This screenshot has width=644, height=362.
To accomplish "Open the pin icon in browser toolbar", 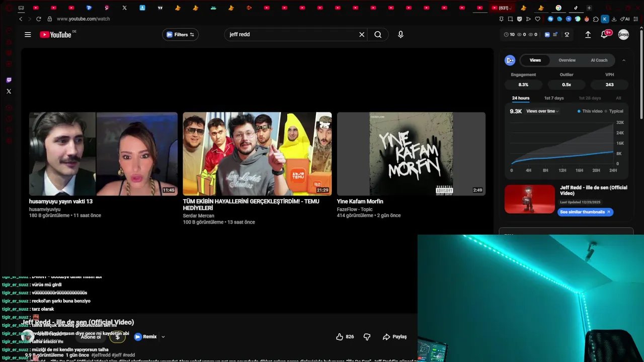I will tap(501, 19).
